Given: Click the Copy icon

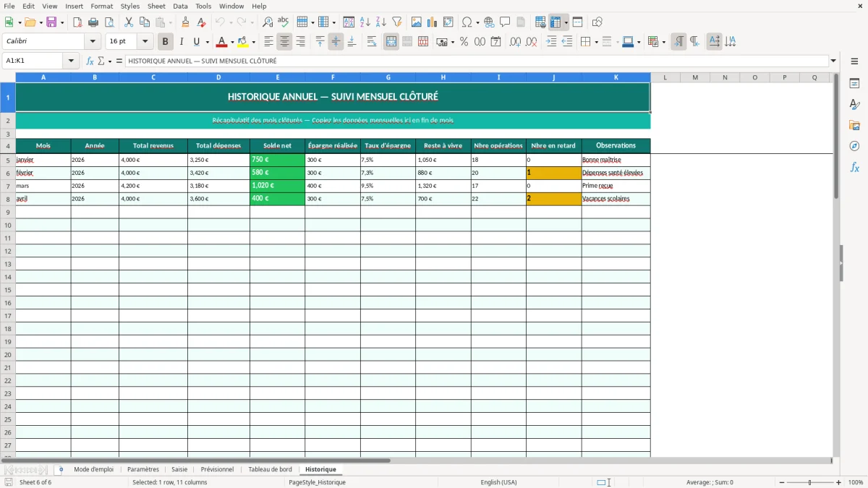Looking at the screenshot, I should (145, 22).
